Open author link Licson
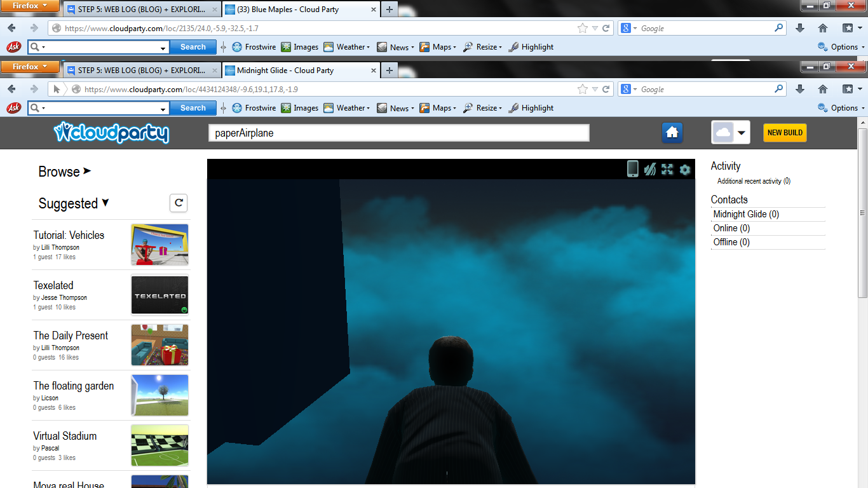This screenshot has height=488, width=868. pyautogui.click(x=50, y=398)
